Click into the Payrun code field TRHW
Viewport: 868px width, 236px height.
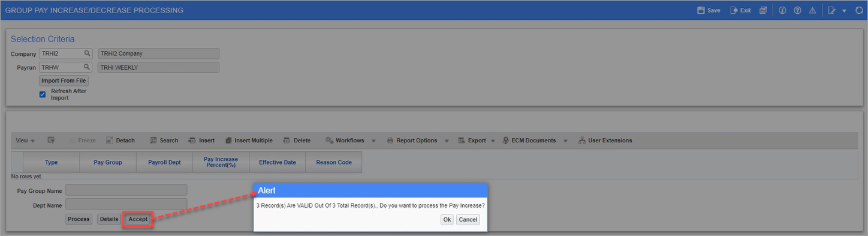[x=61, y=67]
